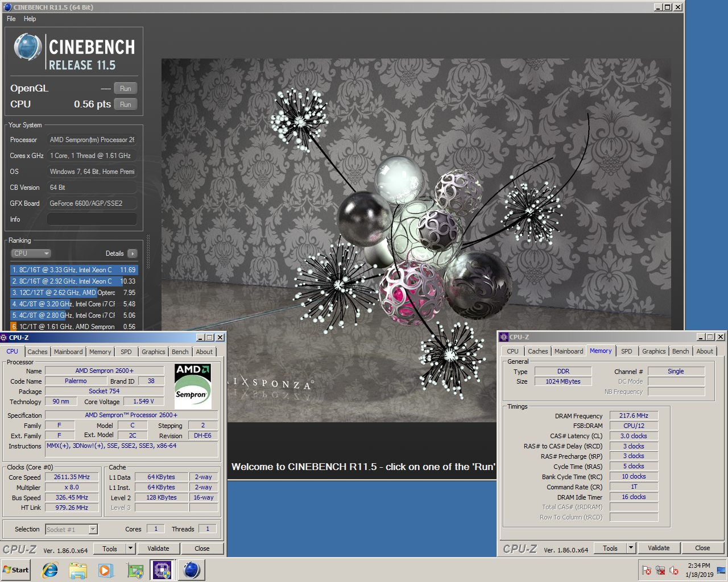This screenshot has width=728, height=582.
Task: Click Core Speed value 2611.35 MHz
Action: tap(72, 477)
